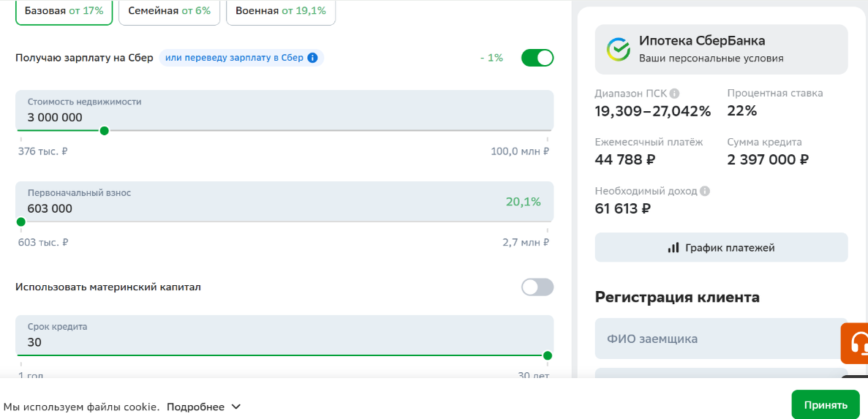This screenshot has height=419, width=868.
Task: Click the 20,1% down payment percentage
Action: [x=523, y=202]
